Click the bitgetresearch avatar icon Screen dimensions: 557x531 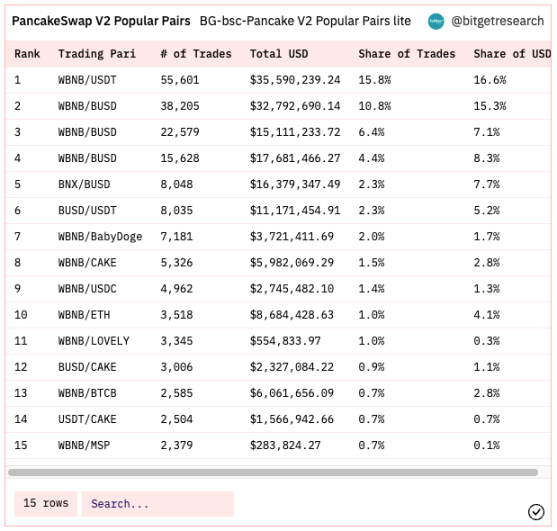click(436, 21)
